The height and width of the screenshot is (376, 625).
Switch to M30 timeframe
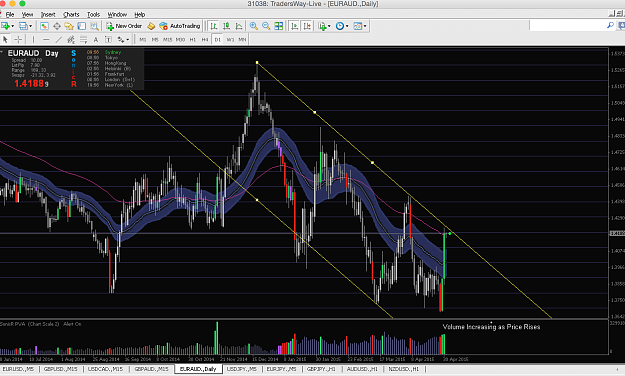(180, 39)
